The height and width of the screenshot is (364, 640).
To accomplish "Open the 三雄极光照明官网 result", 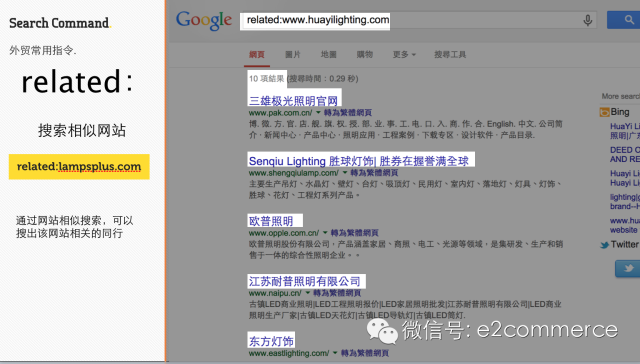I will point(294,100).
